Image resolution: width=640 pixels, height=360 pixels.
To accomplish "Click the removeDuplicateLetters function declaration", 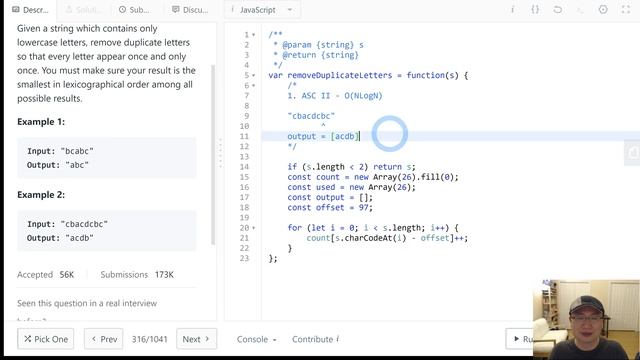I will pos(368,76).
